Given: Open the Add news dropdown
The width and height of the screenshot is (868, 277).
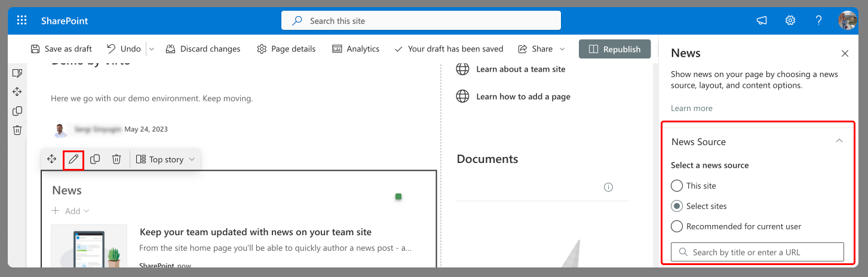Looking at the screenshot, I should [x=70, y=211].
